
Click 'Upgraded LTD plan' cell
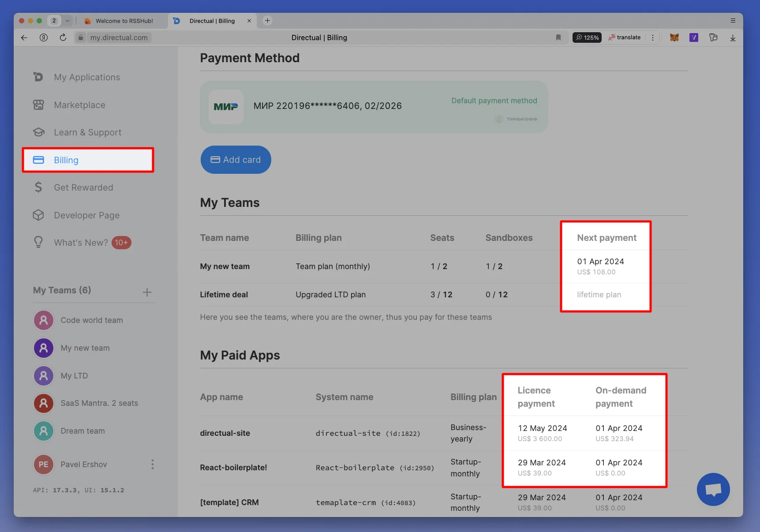(x=330, y=295)
